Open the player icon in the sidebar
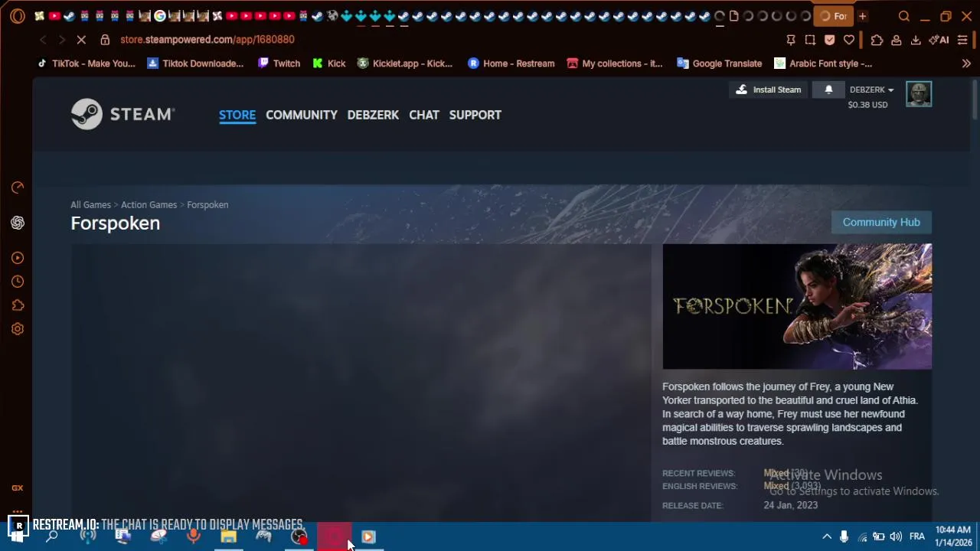Viewport: 980px width, 551px height. pos(18,258)
